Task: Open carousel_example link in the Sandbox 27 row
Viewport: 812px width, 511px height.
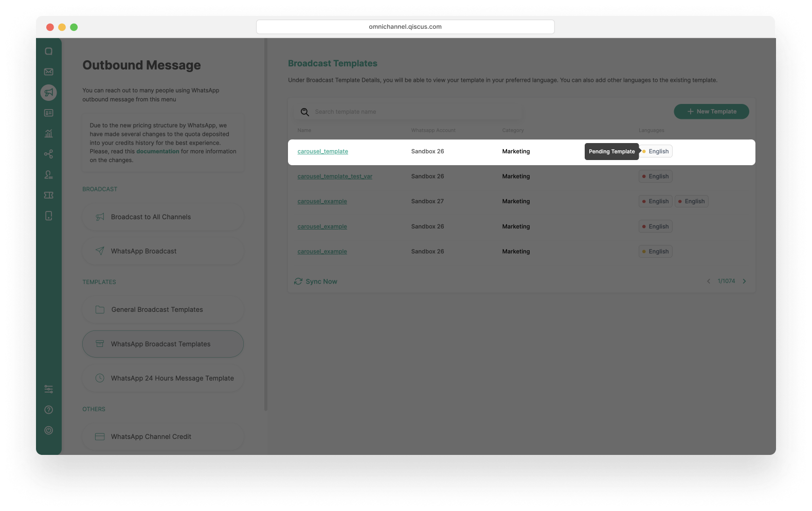Action: click(322, 202)
